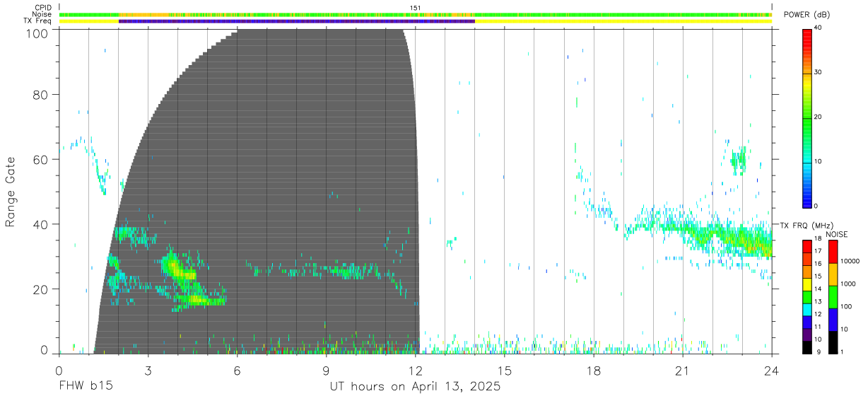868x401 pixels.
Task: Click the FHW b15 label
Action: click(86, 387)
